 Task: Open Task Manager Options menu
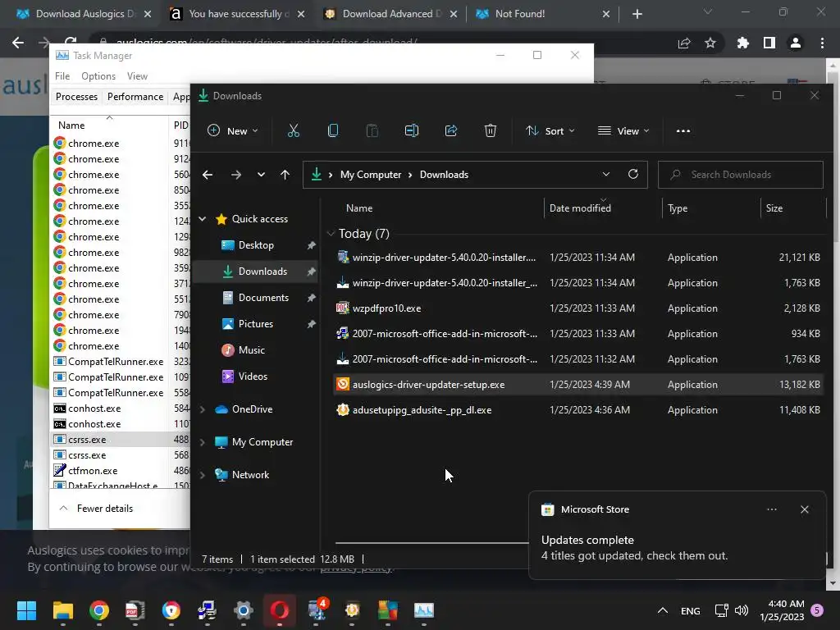[x=98, y=76]
